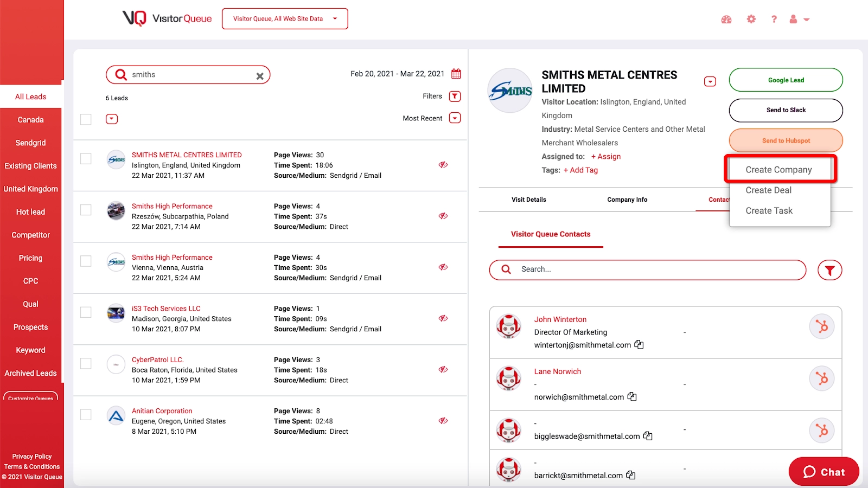Image resolution: width=868 pixels, height=488 pixels.
Task: Open the settings gear icon
Action: click(751, 19)
